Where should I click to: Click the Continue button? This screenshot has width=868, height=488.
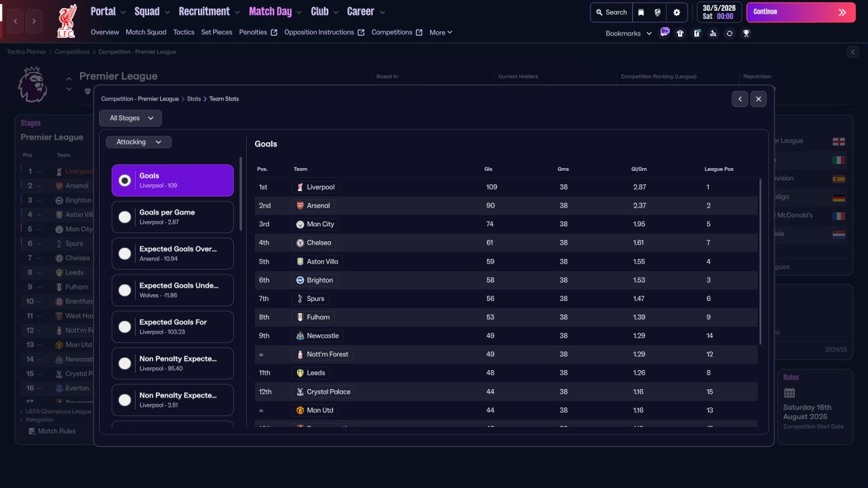pos(801,12)
